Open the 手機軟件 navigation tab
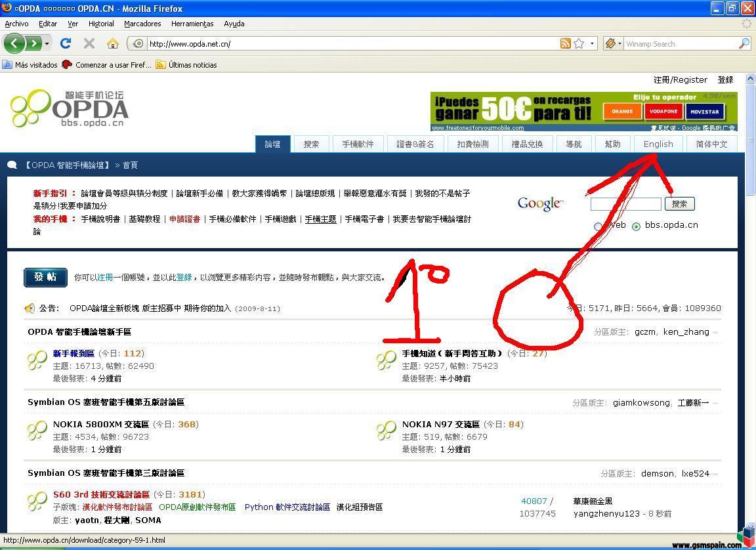Image resolution: width=756 pixels, height=550 pixels. click(358, 144)
